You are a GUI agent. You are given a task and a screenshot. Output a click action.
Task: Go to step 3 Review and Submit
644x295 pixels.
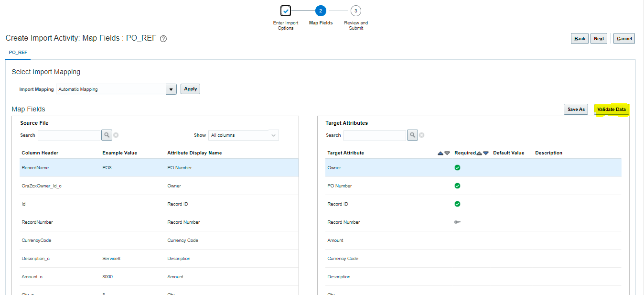[355, 11]
